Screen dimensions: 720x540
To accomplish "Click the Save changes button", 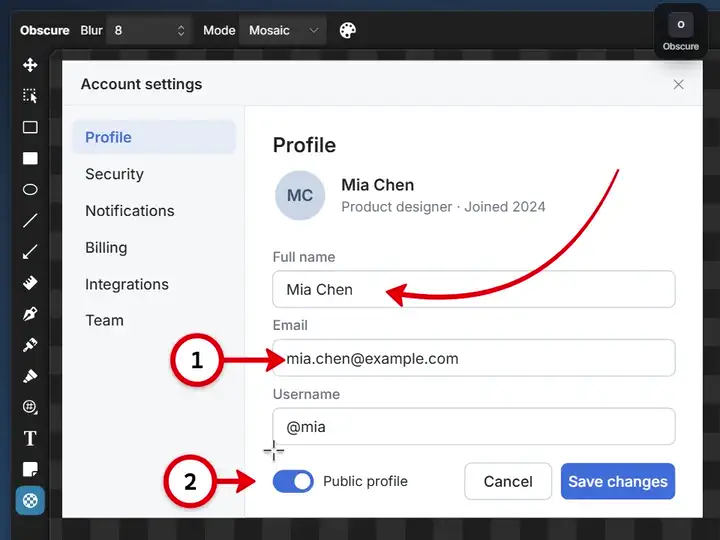I will tap(618, 481).
